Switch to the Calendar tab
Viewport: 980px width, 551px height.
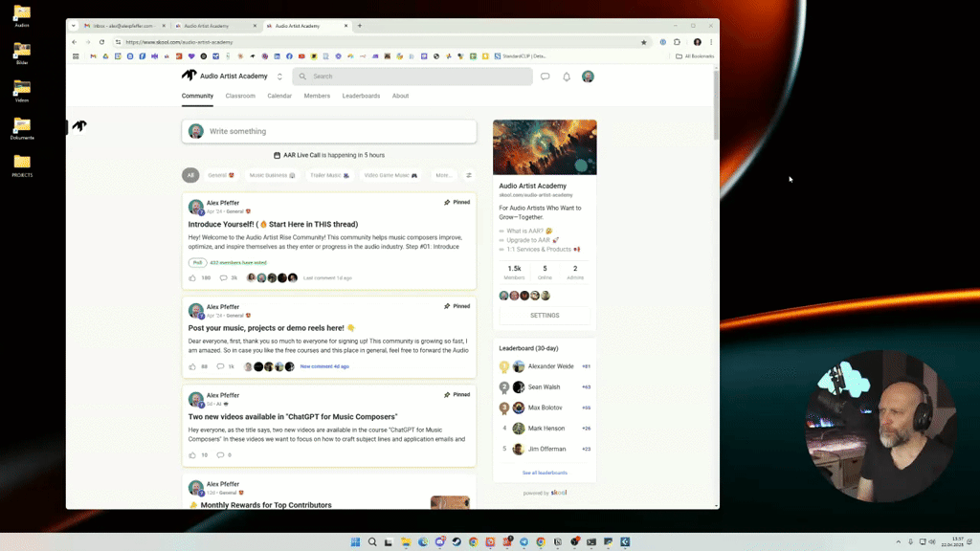(279, 96)
